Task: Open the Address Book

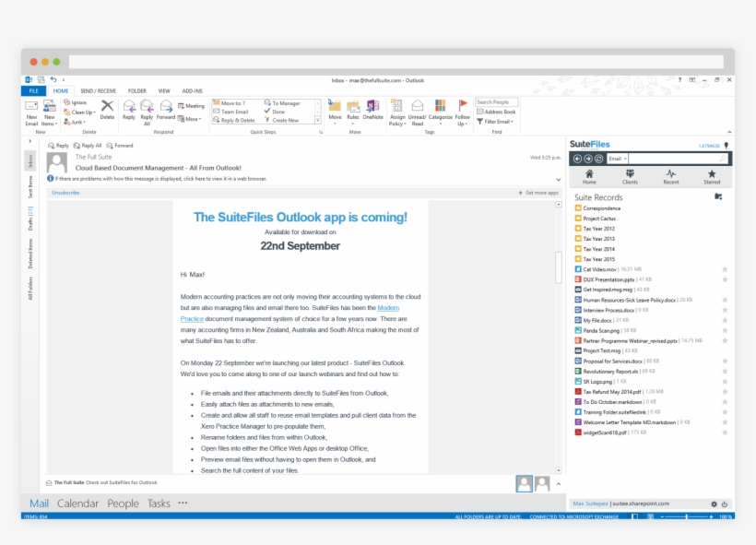Action: tap(496, 112)
